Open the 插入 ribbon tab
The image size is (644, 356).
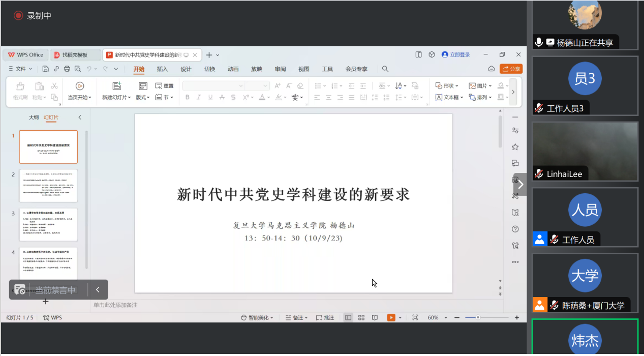coord(162,69)
